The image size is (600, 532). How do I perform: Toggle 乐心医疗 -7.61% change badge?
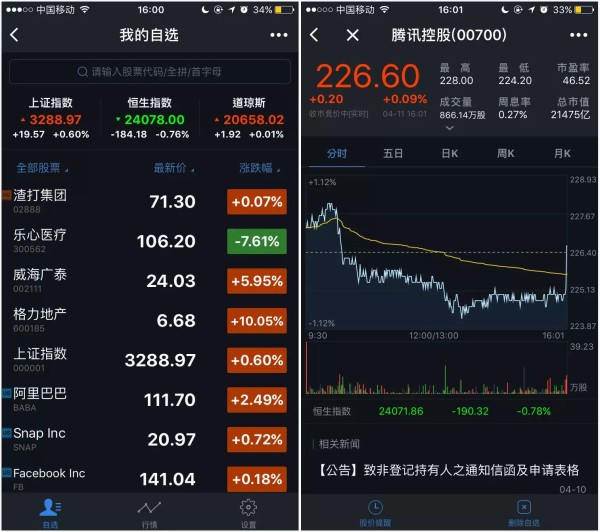click(x=256, y=241)
